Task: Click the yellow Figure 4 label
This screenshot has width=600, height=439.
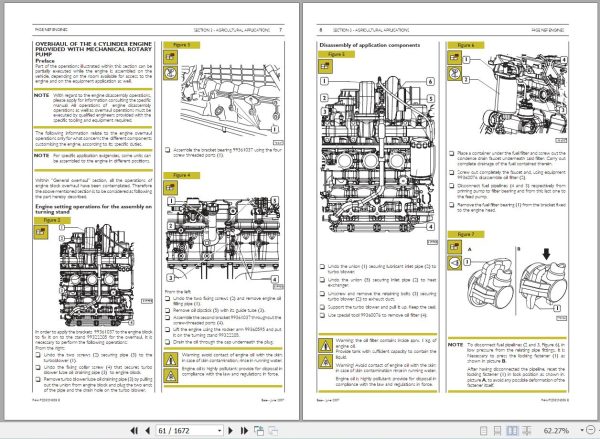Action: point(182,175)
